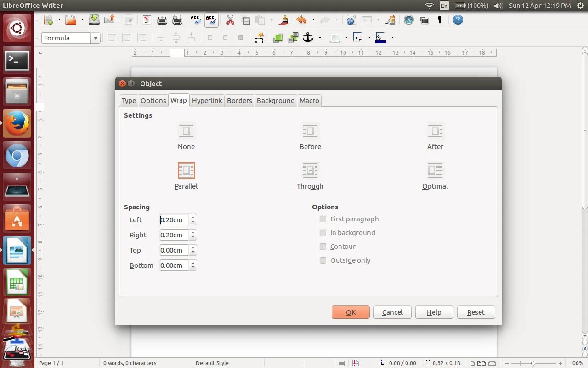
Task: Increase Left spacing with the up stepper
Action: (193, 217)
